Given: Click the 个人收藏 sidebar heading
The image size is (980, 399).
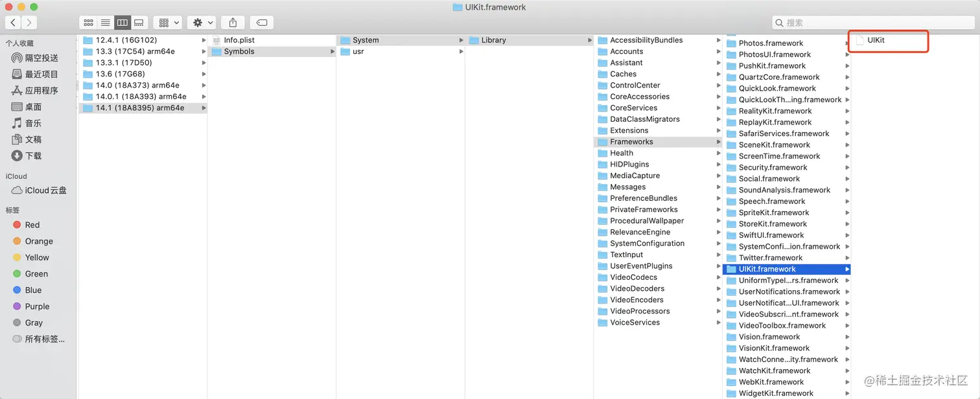Looking at the screenshot, I should 19,43.
